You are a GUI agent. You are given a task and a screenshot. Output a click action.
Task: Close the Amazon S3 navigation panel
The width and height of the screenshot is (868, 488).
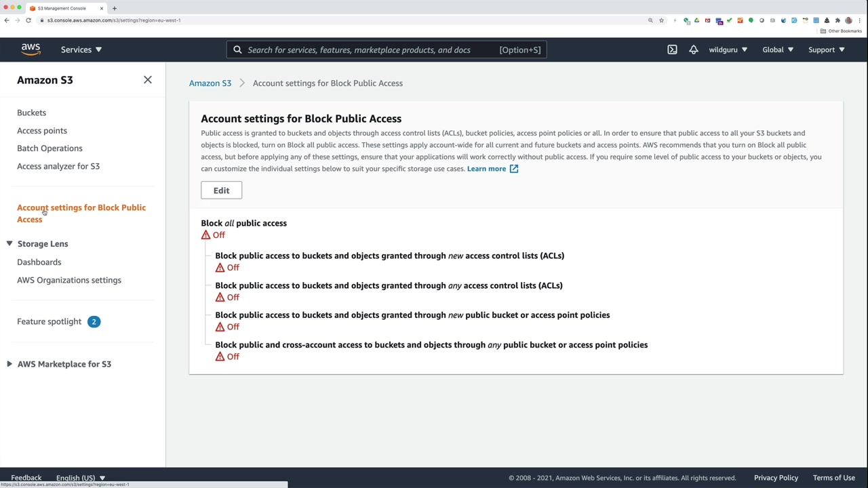click(147, 80)
